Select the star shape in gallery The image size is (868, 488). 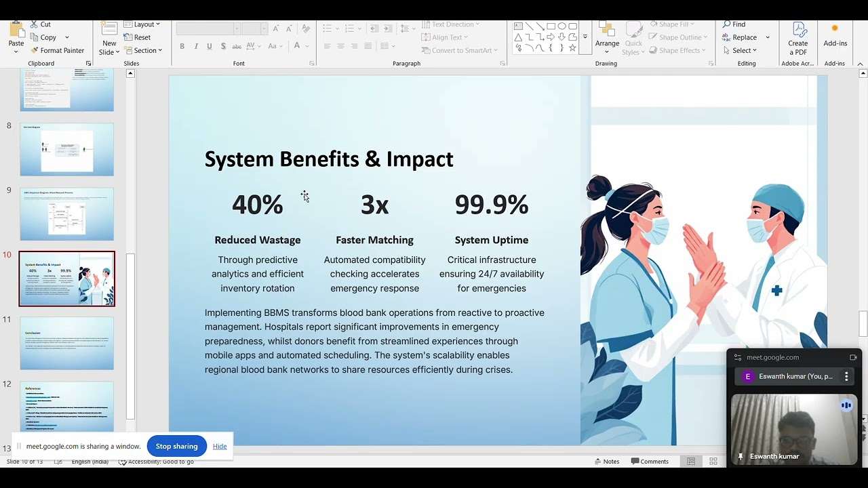pyautogui.click(x=572, y=48)
